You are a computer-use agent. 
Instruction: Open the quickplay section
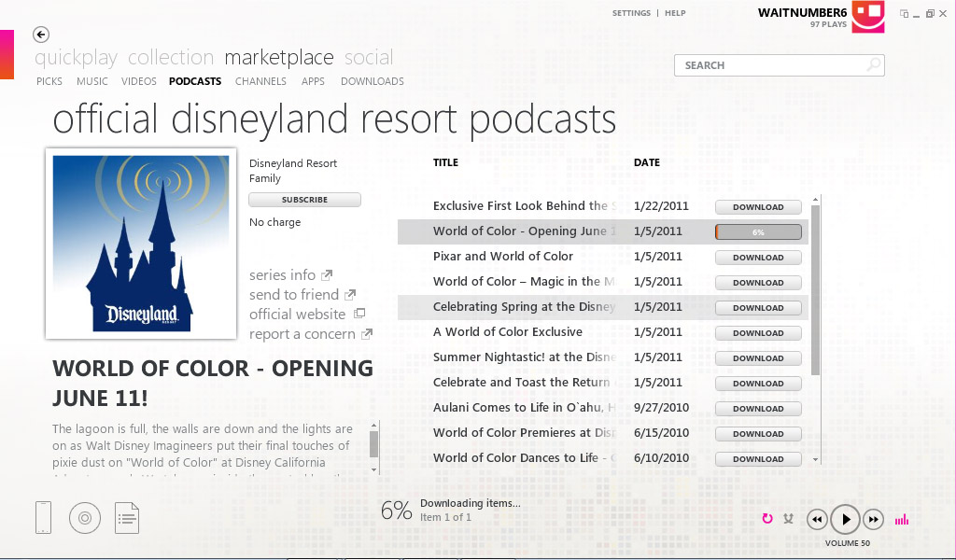[77, 57]
